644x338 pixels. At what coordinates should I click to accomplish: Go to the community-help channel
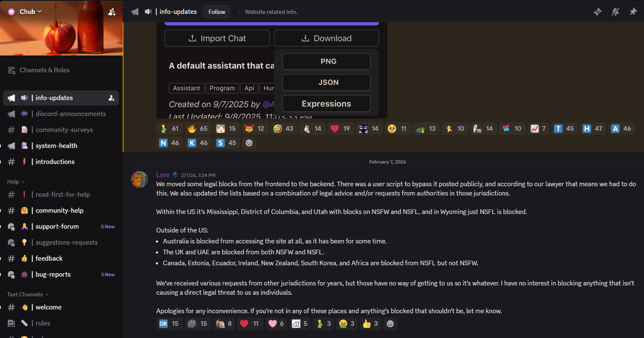[61, 211]
